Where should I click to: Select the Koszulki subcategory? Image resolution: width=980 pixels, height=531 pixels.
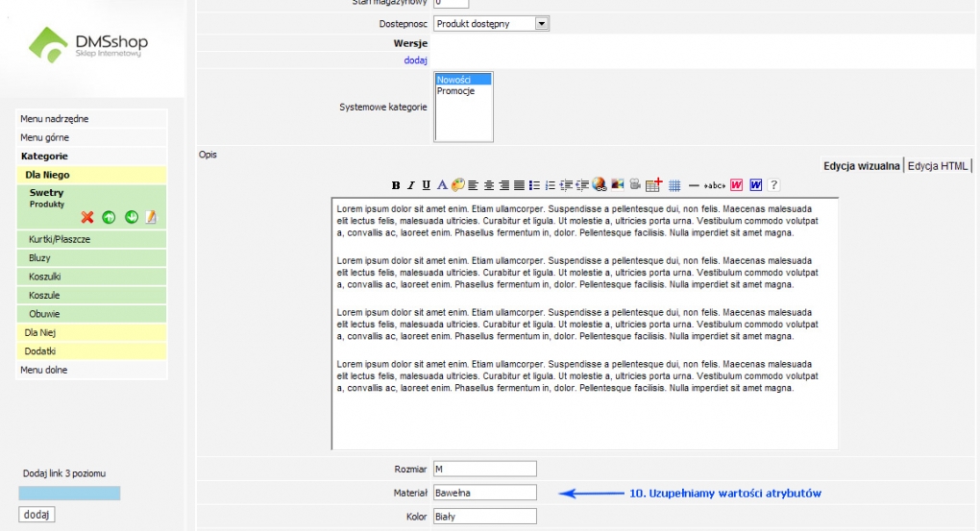91,277
